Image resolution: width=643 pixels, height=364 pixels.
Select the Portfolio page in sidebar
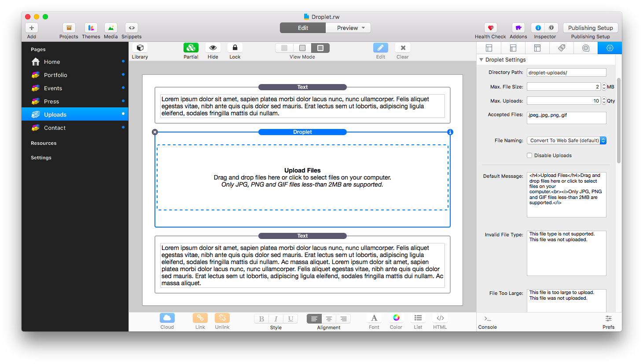click(x=55, y=75)
